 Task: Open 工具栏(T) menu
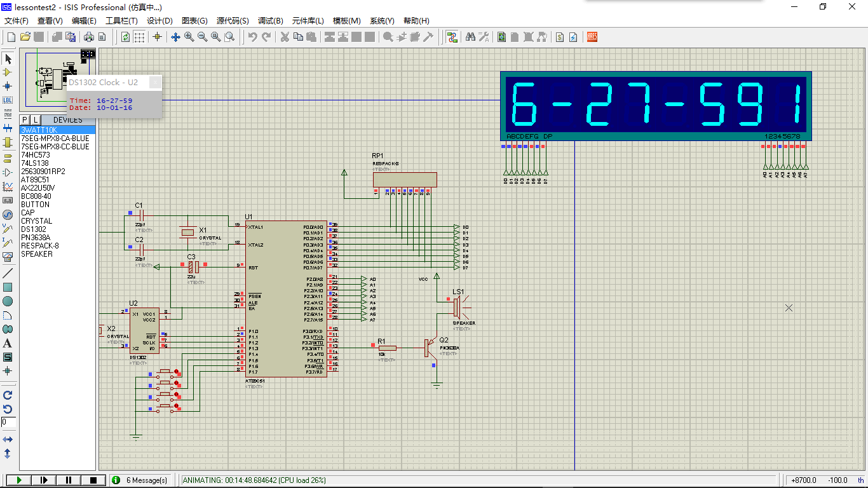point(121,21)
